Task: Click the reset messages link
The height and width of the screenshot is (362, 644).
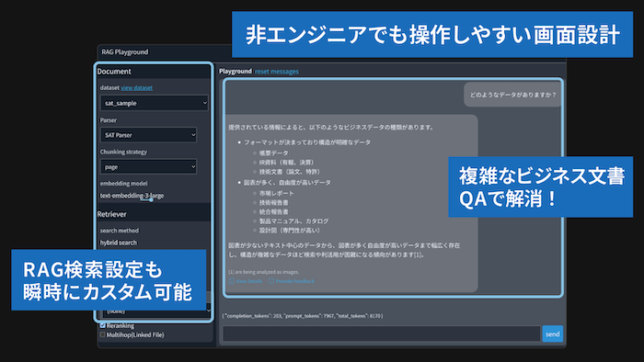Action: click(x=276, y=72)
